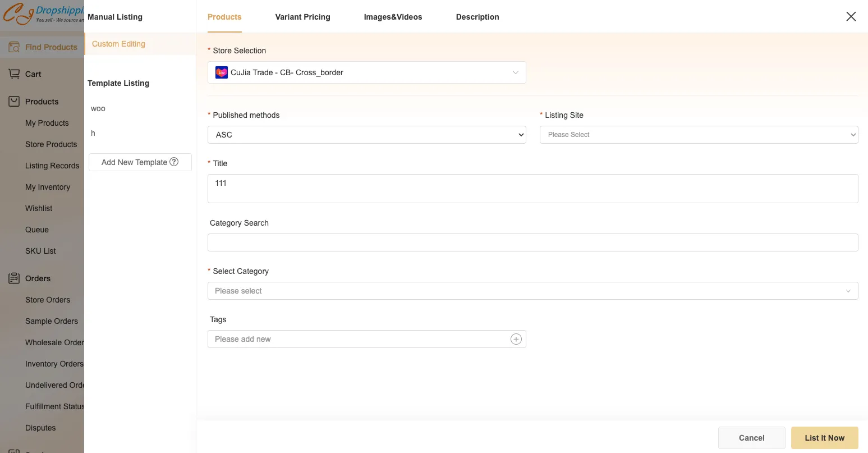This screenshot has height=453, width=868.
Task: Click help icon beside Add New Template
Action: pos(174,162)
